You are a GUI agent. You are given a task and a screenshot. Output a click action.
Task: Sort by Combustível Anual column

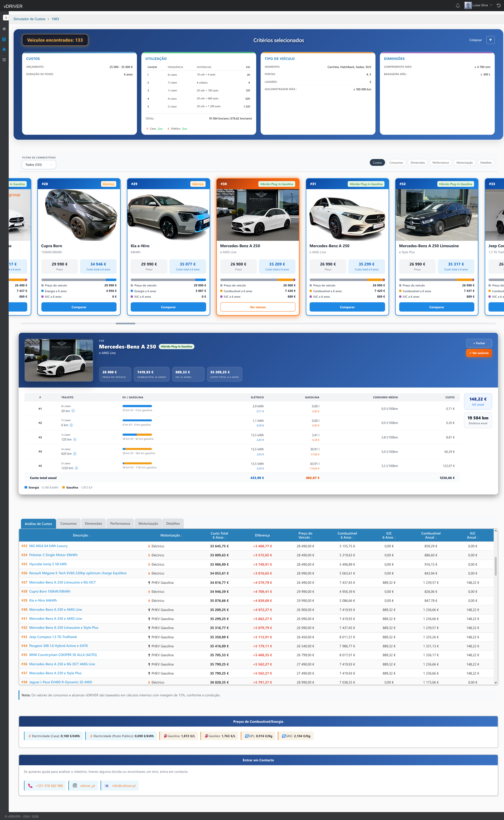pos(431,535)
